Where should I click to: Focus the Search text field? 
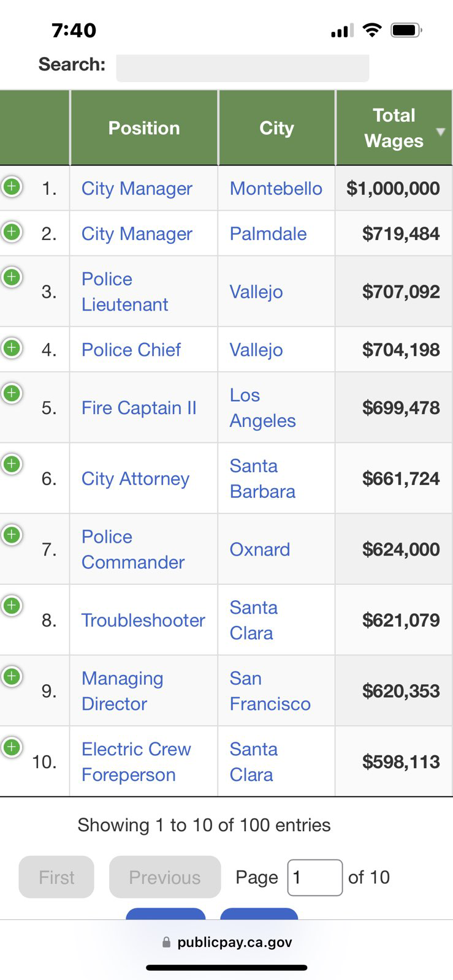[x=243, y=67]
